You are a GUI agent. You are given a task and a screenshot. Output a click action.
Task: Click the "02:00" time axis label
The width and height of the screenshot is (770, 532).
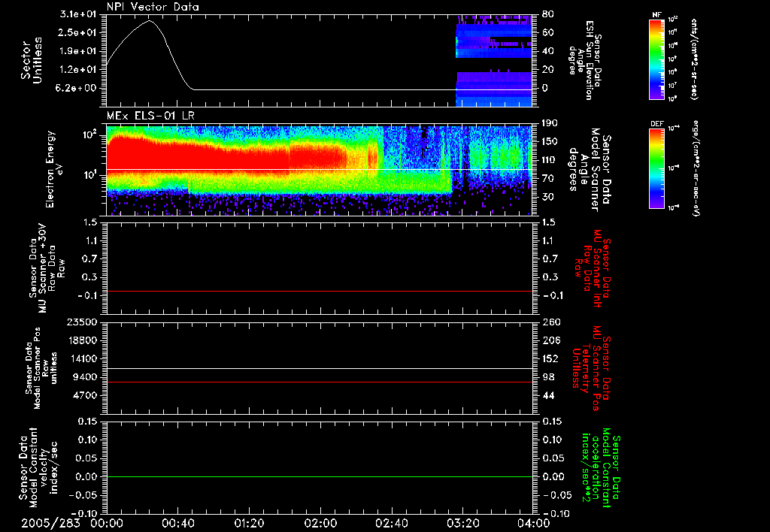point(320,523)
